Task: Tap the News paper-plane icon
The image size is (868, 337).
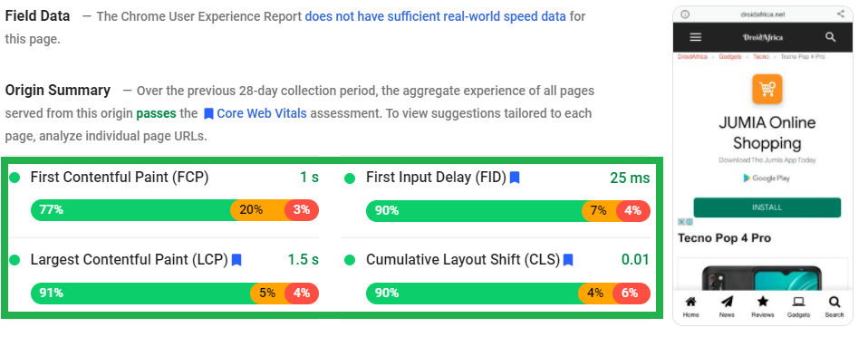Action: pyautogui.click(x=727, y=303)
